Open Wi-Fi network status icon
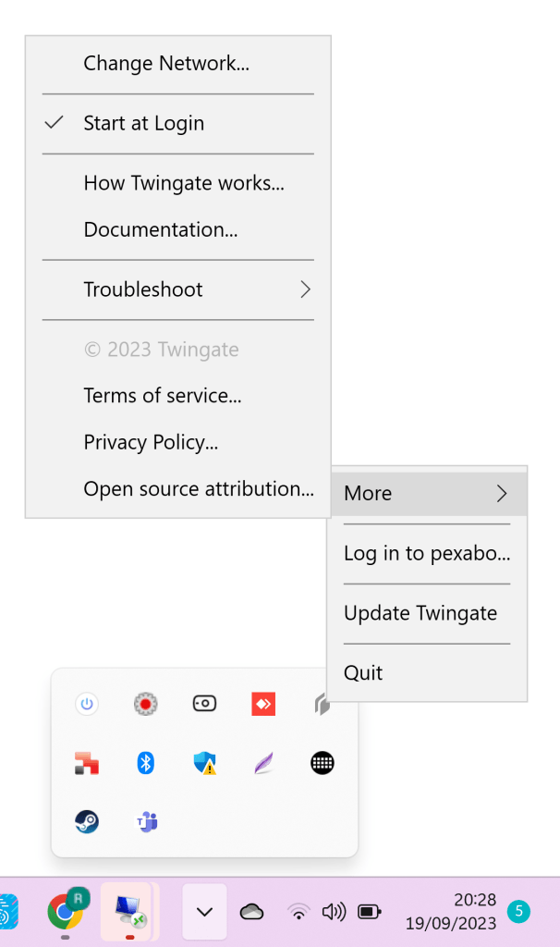560x947 pixels. click(x=298, y=912)
